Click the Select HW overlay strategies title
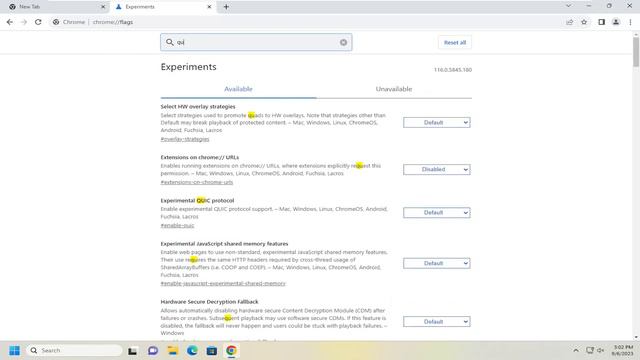This screenshot has height=360, width=640. pyautogui.click(x=198, y=107)
